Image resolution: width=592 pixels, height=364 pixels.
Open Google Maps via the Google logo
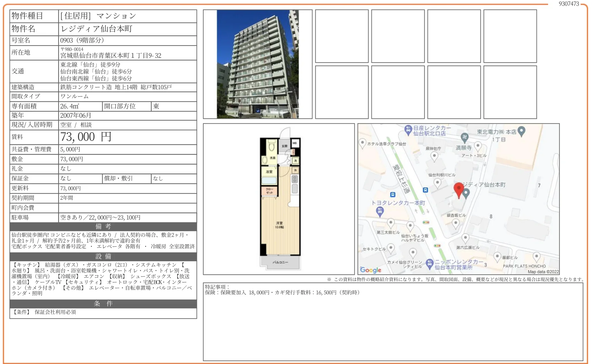pyautogui.click(x=370, y=270)
